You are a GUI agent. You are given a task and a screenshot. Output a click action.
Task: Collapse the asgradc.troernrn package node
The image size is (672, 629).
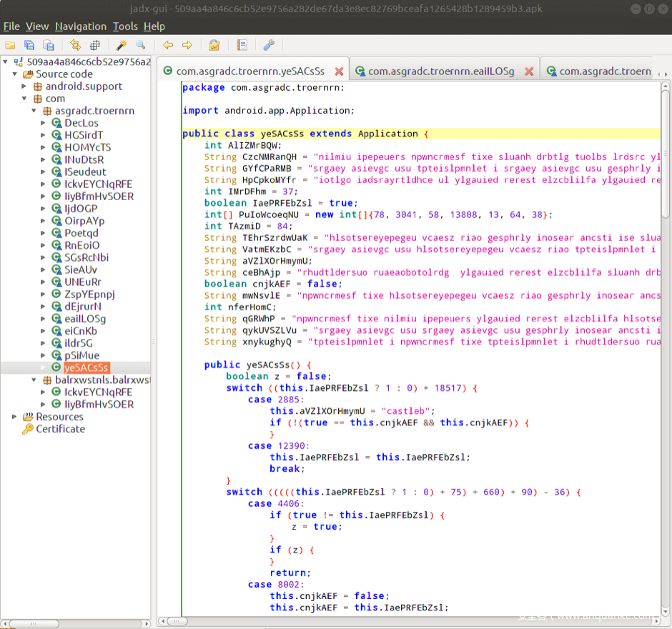[x=34, y=111]
